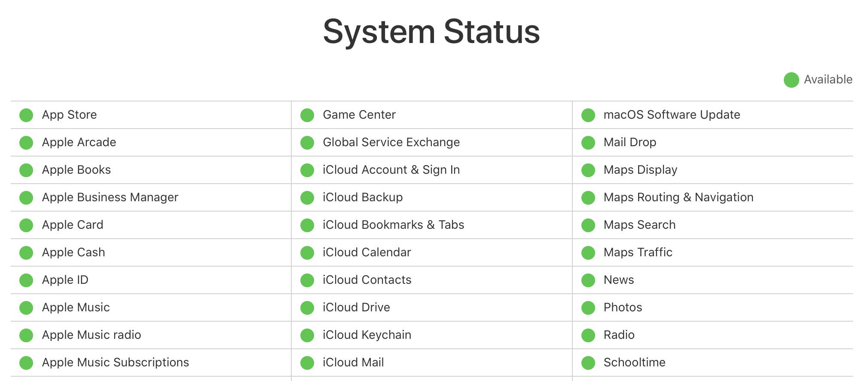The width and height of the screenshot is (868, 381).
Task: Open the Global Service Exchange entry
Action: click(x=391, y=142)
